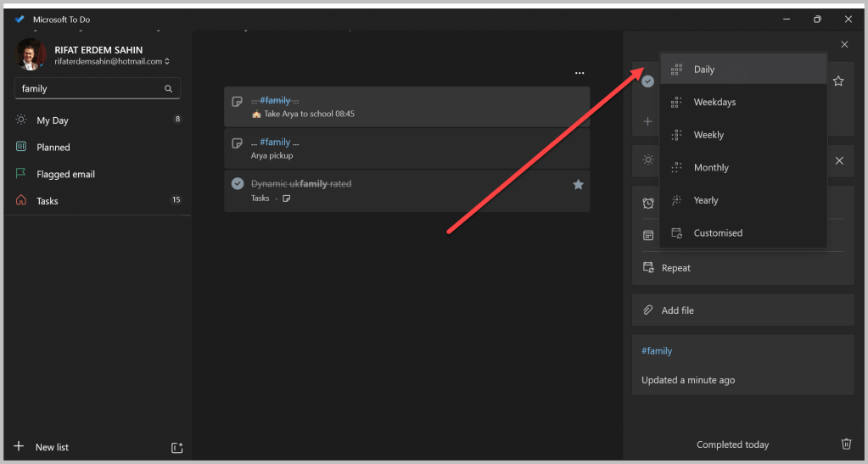Close the detail panel with X
The width and height of the screenshot is (868, 464).
click(844, 44)
